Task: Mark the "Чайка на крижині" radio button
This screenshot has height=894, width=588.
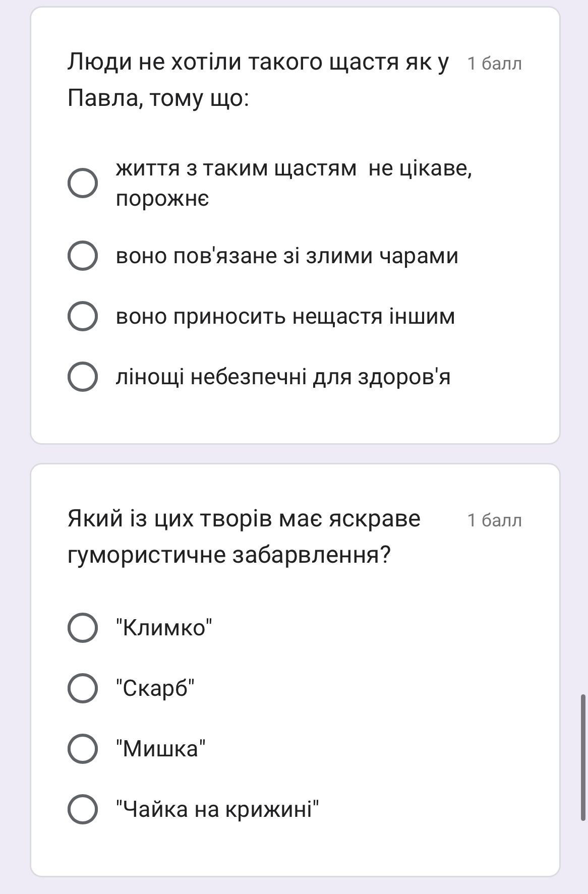Action: point(83,809)
